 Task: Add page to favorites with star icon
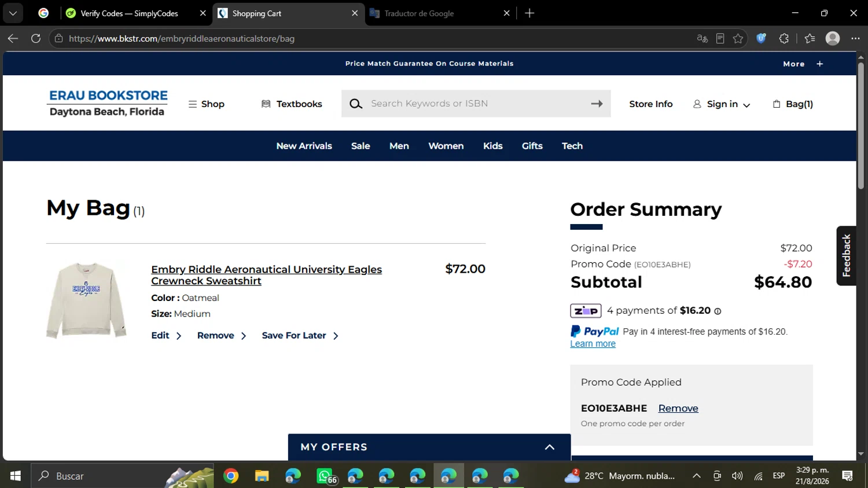(738, 39)
